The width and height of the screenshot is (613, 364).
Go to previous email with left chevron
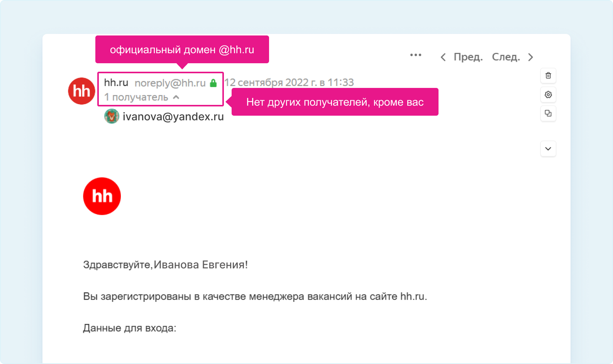pos(443,57)
